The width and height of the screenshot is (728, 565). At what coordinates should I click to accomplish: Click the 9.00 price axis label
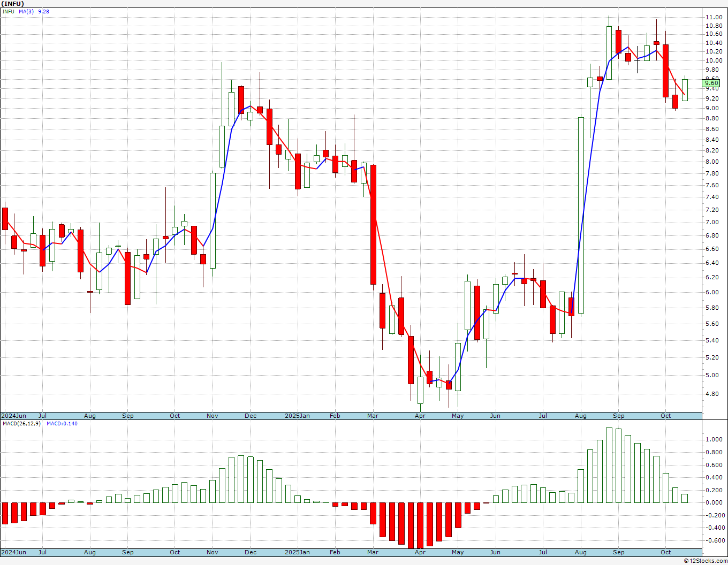[x=712, y=108]
